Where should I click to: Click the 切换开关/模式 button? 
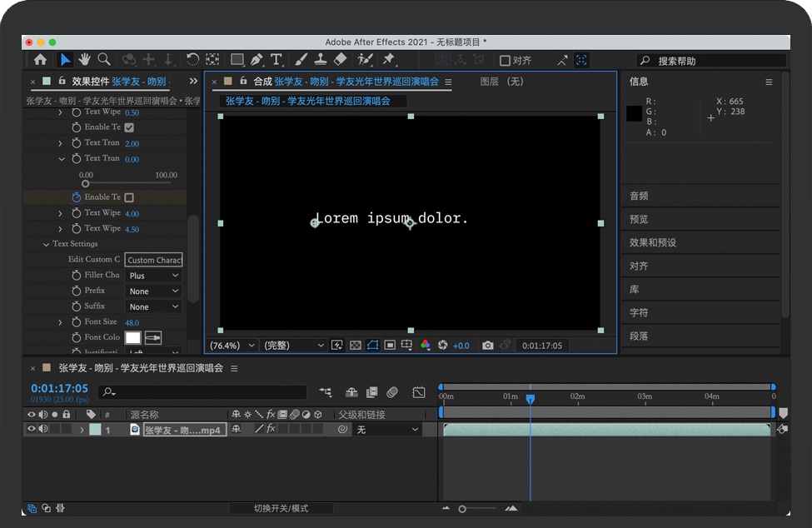281,508
